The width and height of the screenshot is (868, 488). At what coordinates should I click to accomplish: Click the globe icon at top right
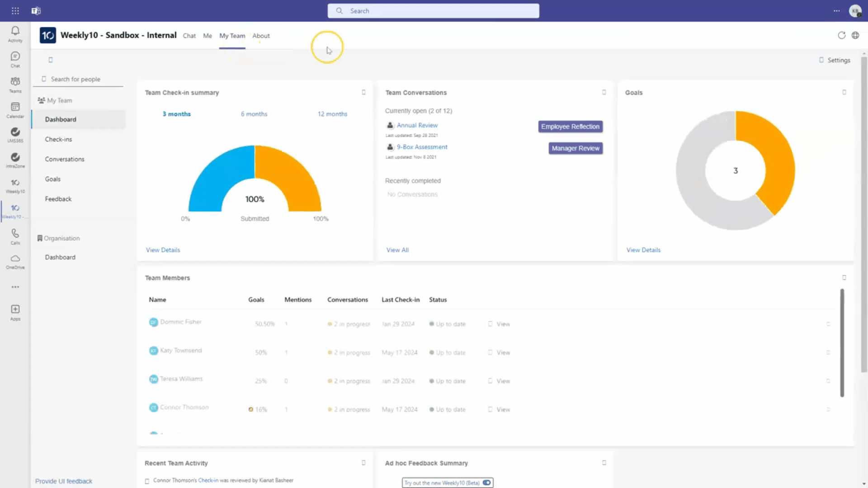pyautogui.click(x=855, y=35)
